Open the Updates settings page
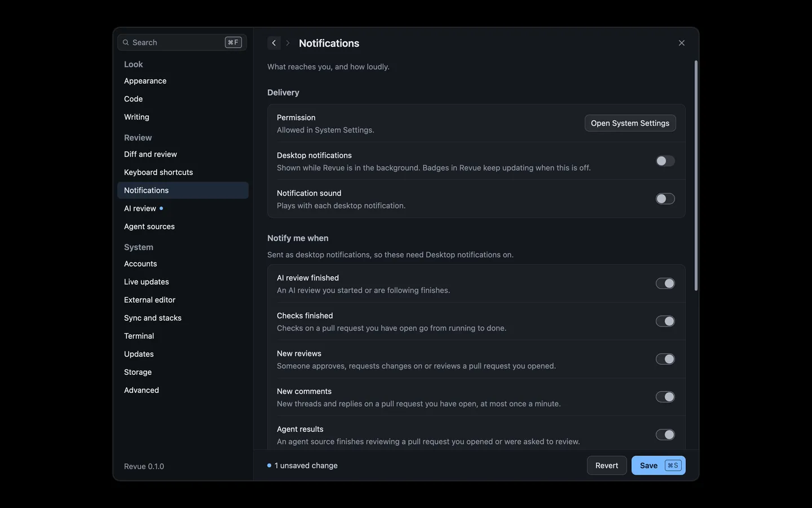This screenshot has width=812, height=508. pos(183,354)
